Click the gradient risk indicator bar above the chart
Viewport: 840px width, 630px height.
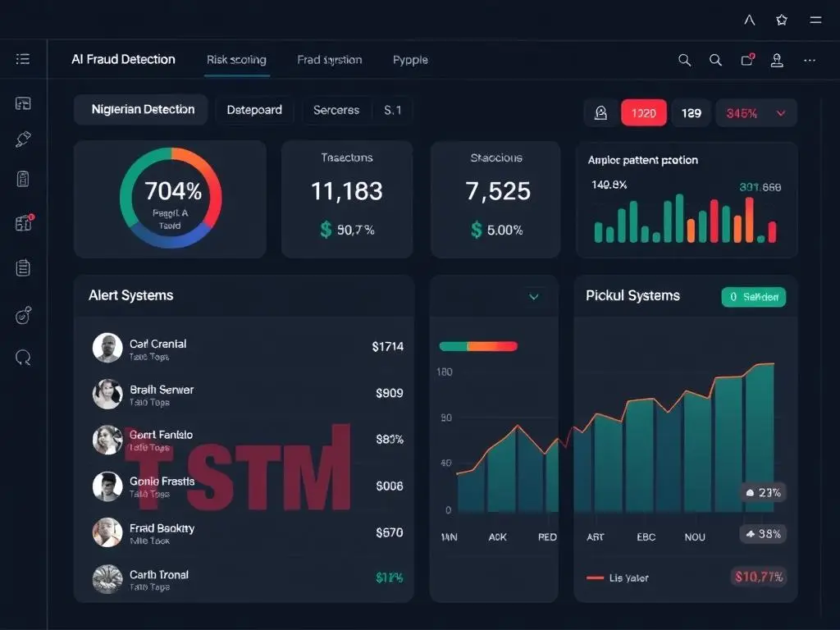(x=478, y=346)
